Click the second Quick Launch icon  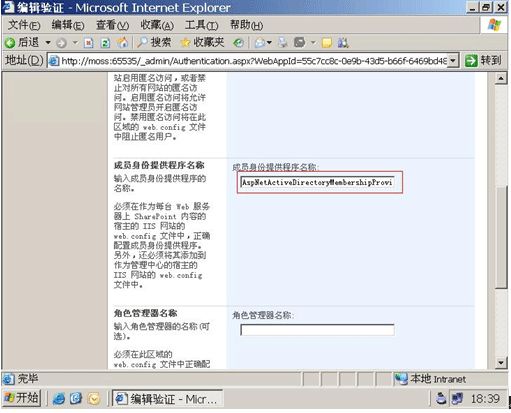click(x=76, y=399)
